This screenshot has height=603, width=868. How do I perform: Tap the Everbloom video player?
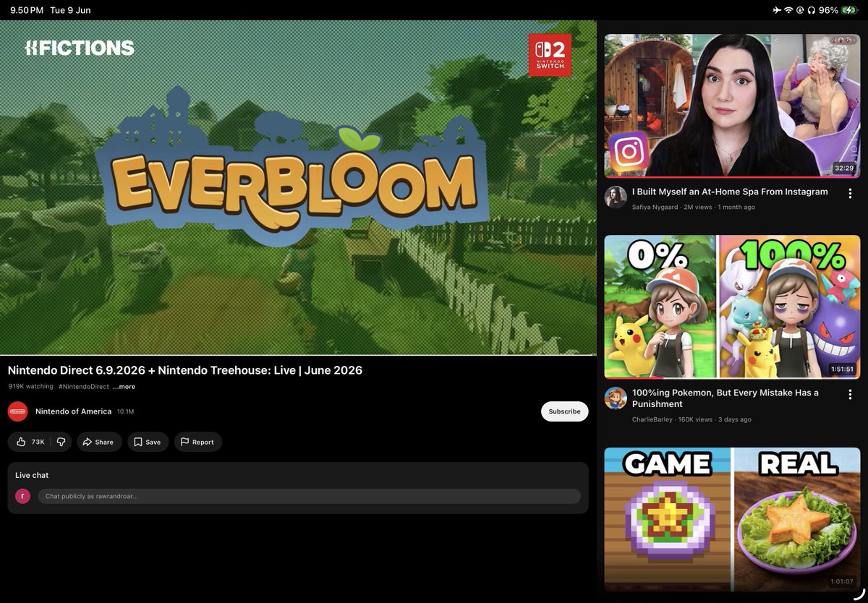point(298,188)
